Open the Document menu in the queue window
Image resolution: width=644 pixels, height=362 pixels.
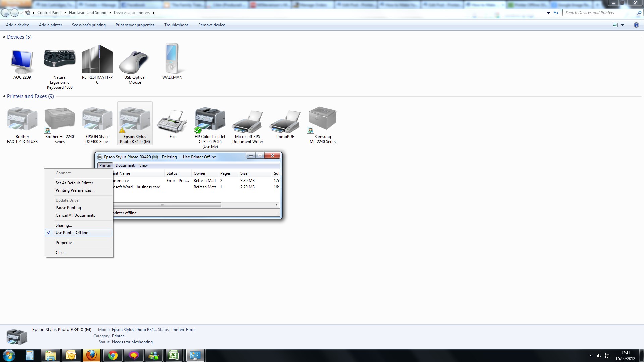pos(125,165)
